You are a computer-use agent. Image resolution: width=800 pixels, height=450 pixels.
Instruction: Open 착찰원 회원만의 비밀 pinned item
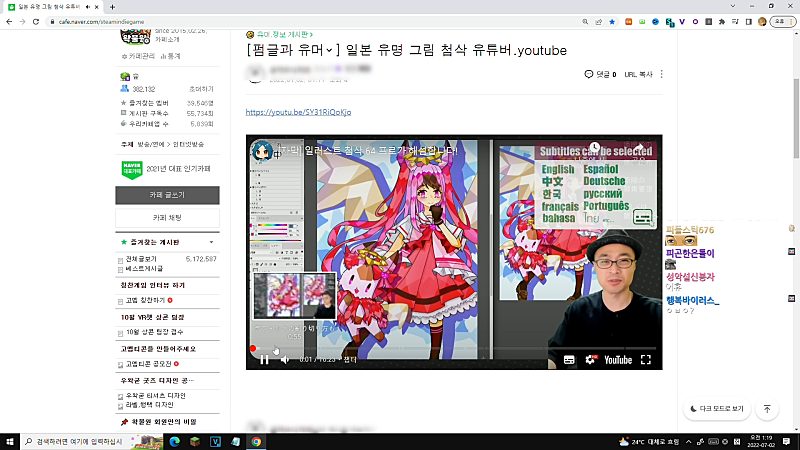click(x=164, y=422)
